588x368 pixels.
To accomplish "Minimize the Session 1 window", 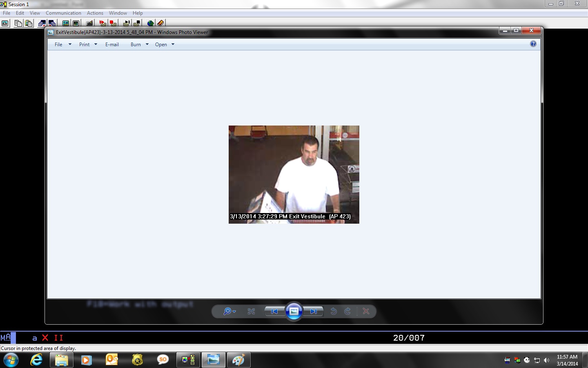I will (550, 4).
